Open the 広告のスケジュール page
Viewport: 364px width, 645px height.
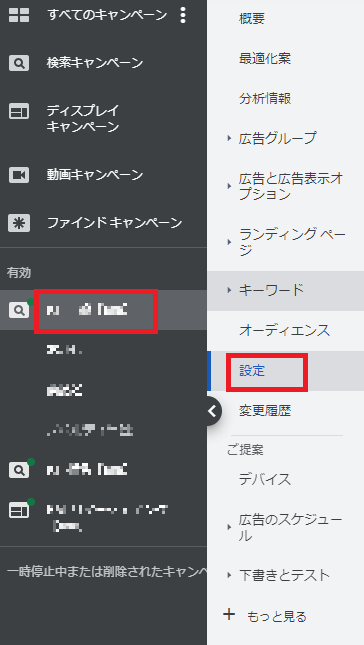290,528
